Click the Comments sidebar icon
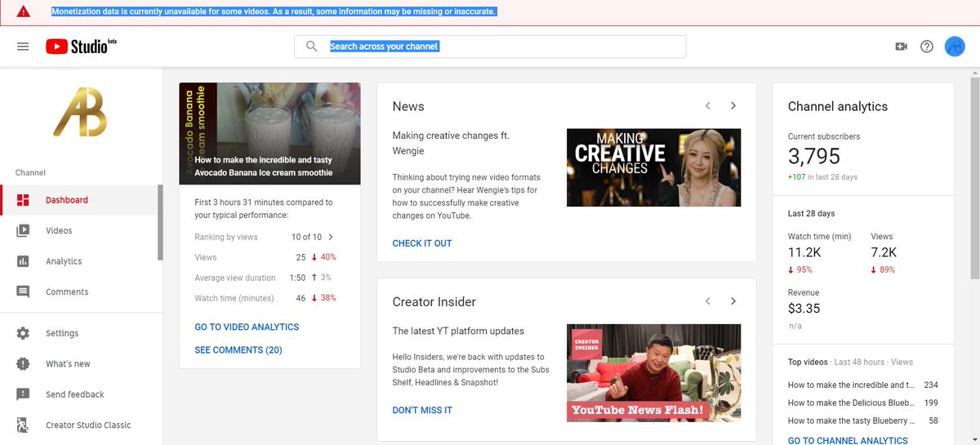The height and width of the screenshot is (445, 980). point(23,291)
